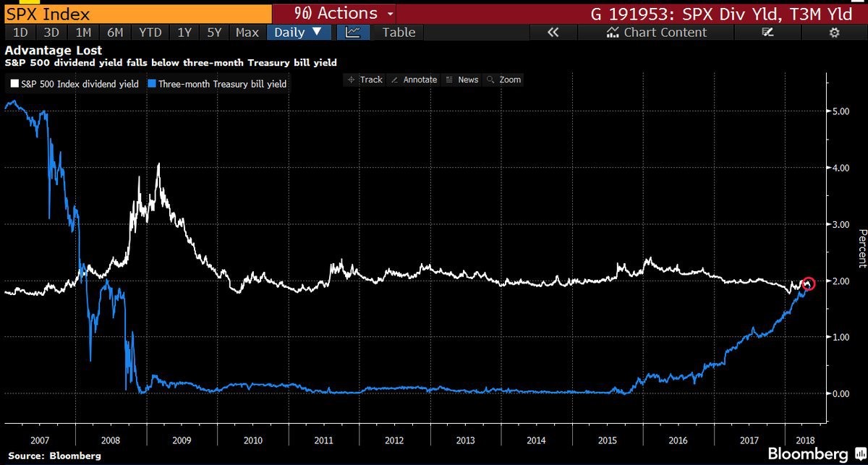This screenshot has height=465, width=868.
Task: Select the Max range tab
Action: (247, 32)
